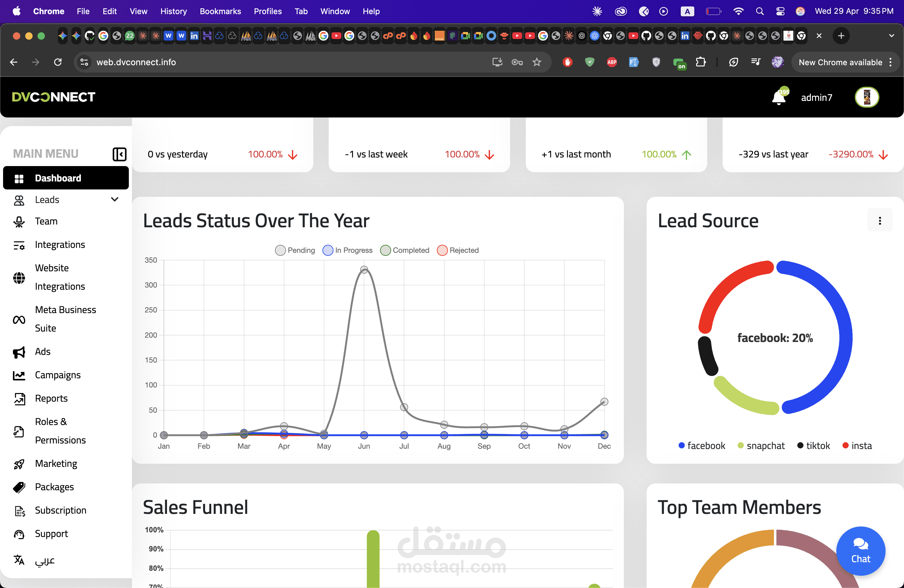The image size is (904, 588).
Task: Toggle Completed series in legend
Action: point(405,250)
